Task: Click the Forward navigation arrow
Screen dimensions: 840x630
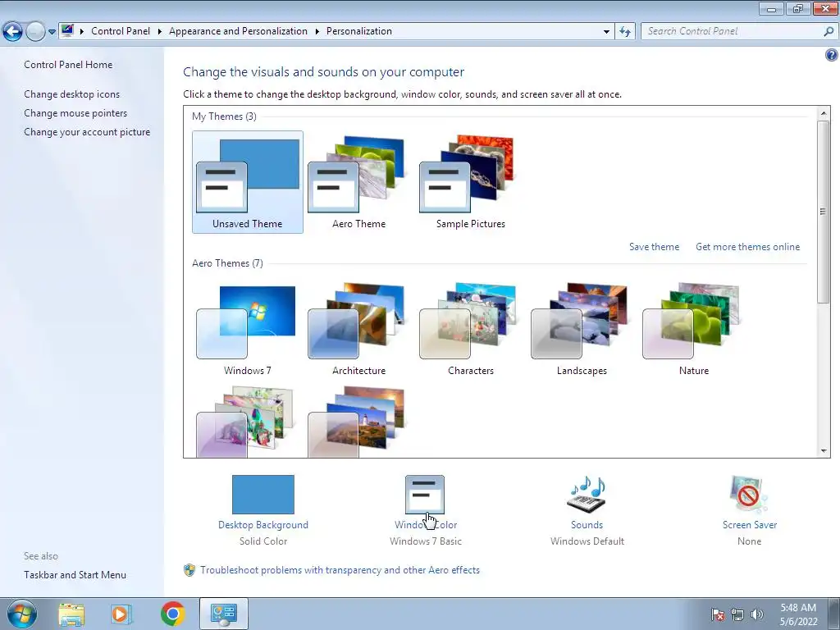Action: [35, 32]
